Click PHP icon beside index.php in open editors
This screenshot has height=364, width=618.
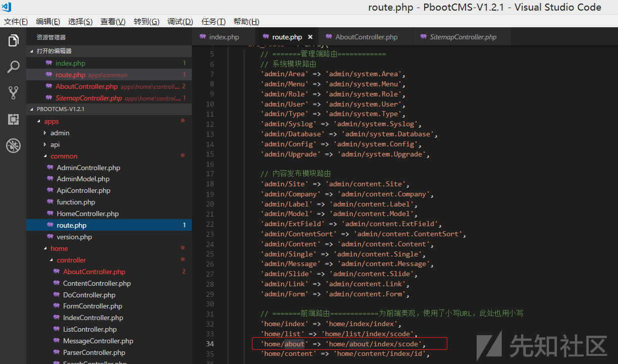point(49,63)
